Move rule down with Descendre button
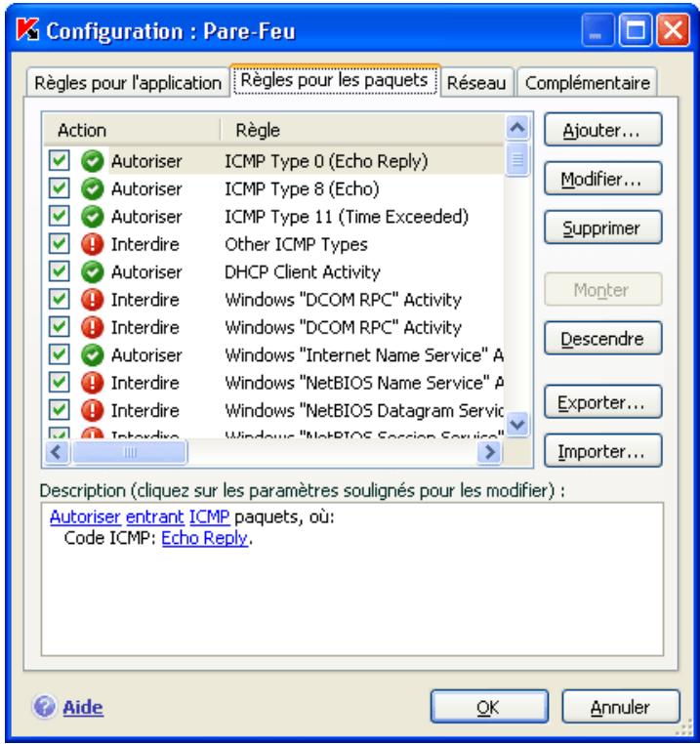The height and width of the screenshot is (744, 700). (602, 338)
